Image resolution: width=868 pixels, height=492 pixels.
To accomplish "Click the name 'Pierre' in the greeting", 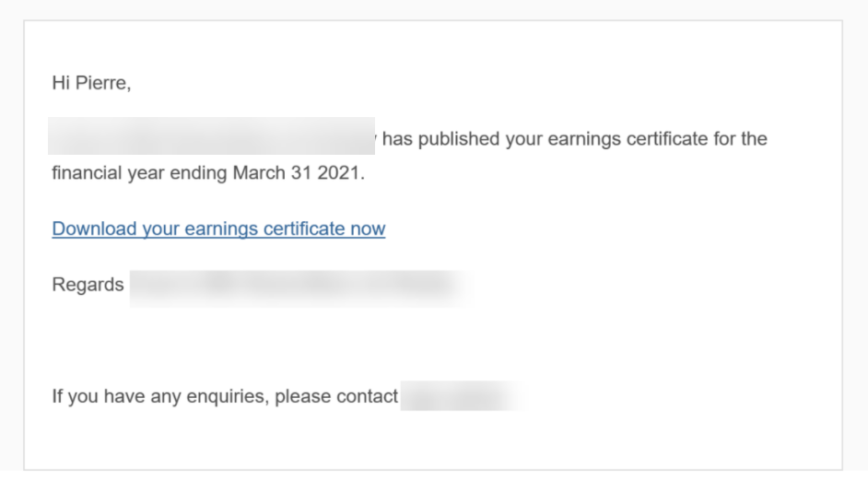I will coord(101,83).
